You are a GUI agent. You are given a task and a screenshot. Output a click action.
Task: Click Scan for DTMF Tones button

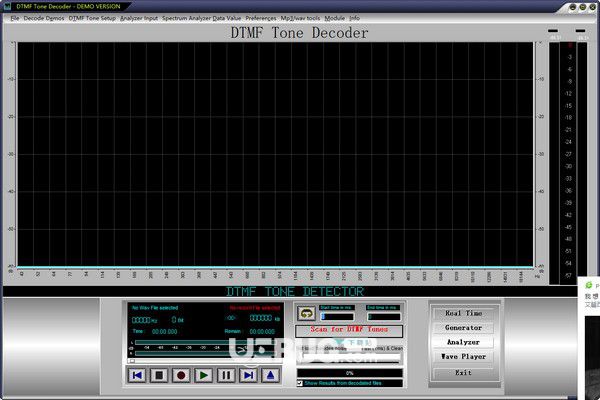tap(349, 330)
